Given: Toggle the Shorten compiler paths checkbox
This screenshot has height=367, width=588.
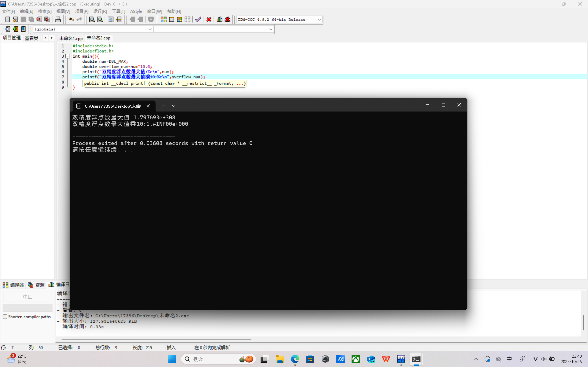Looking at the screenshot, I should 5,317.
